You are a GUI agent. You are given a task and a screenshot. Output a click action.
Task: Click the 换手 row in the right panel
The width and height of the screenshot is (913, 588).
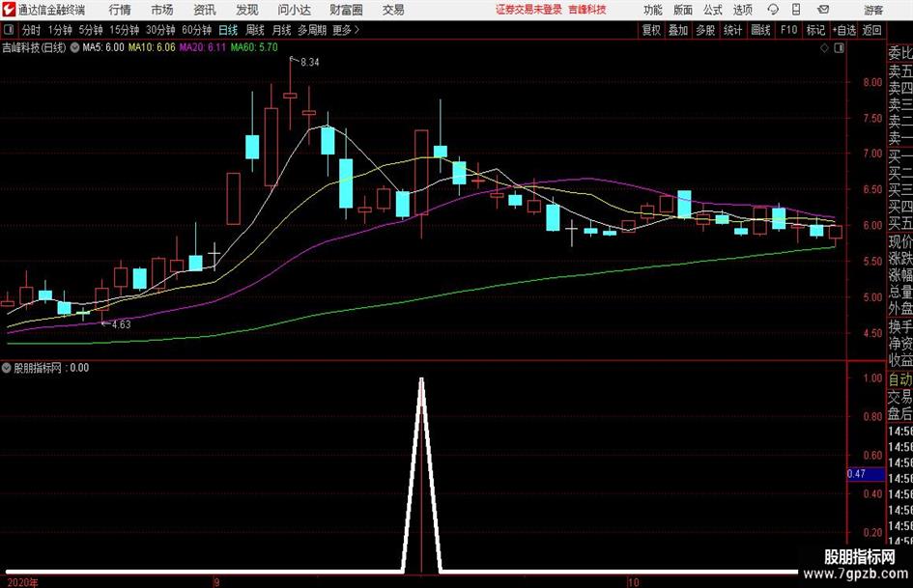click(900, 326)
